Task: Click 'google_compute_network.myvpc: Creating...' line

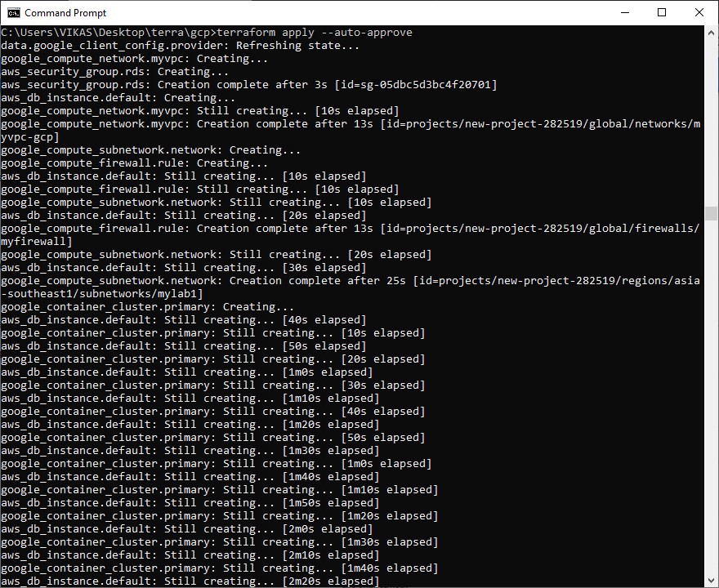Action: 134,59
